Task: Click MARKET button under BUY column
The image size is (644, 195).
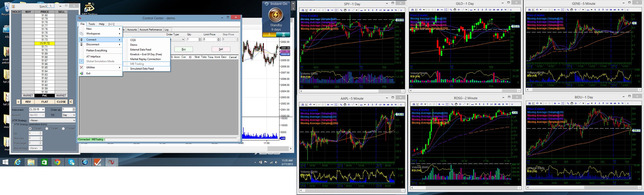Action: tap(28, 95)
